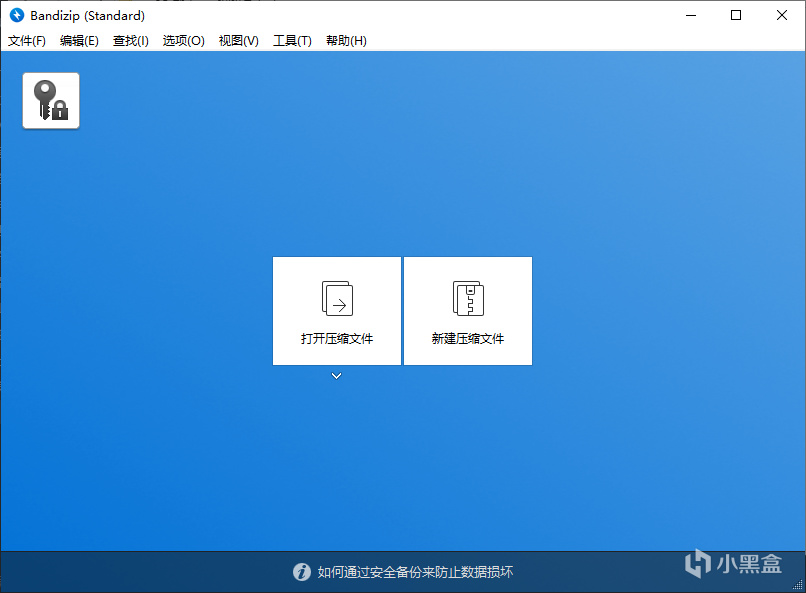Image resolution: width=806 pixels, height=593 pixels.
Task: Open the 如何通过安全备份来防止数据损坏 tip link
Action: tap(415, 572)
